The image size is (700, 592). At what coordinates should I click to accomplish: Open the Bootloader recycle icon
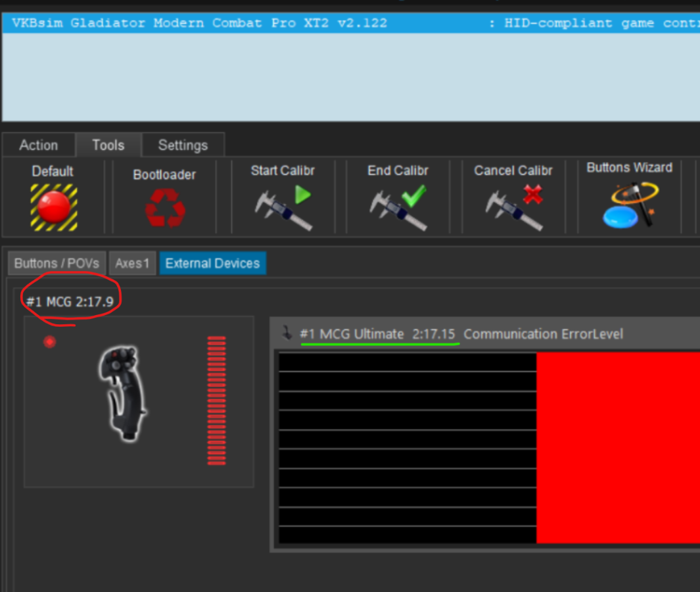[x=164, y=208]
